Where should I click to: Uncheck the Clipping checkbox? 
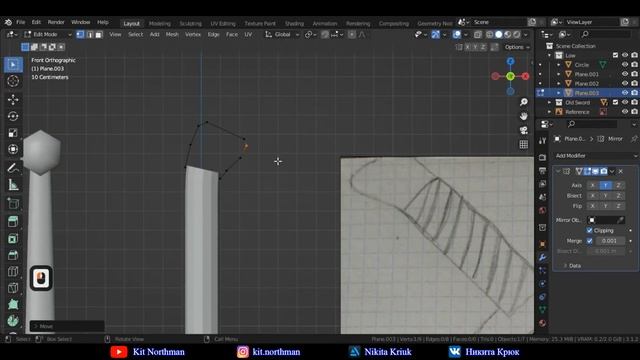coord(589,231)
